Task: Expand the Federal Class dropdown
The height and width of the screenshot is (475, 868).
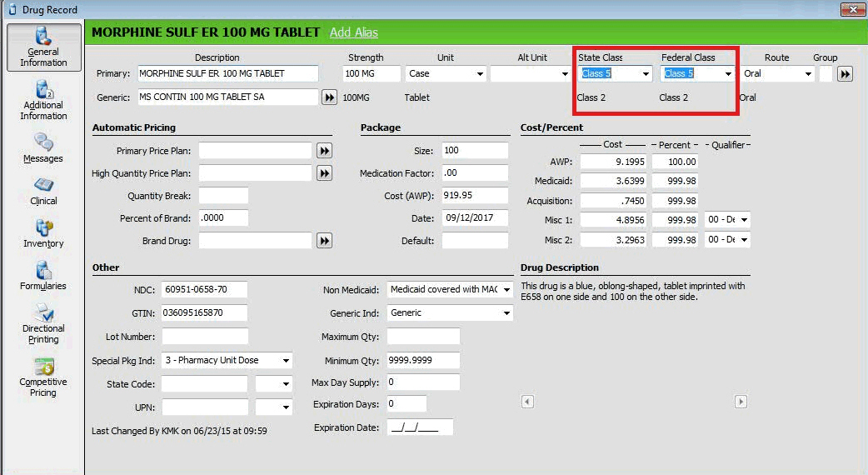Action: [x=727, y=74]
